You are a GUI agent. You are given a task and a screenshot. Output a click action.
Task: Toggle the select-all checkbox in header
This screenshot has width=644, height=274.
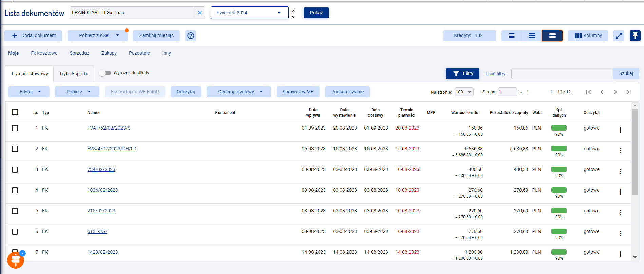tap(15, 112)
